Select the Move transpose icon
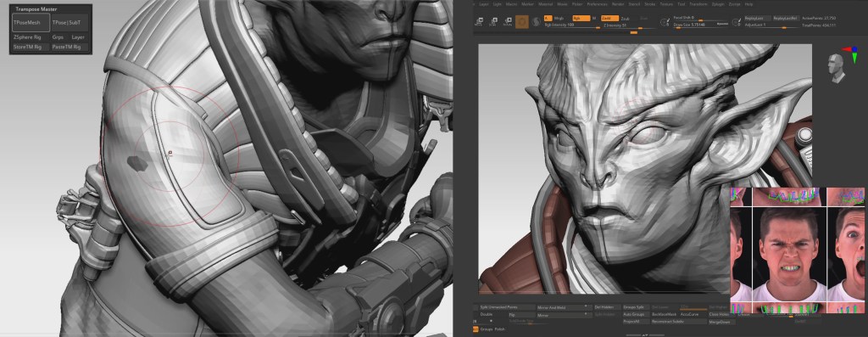This screenshot has height=337, width=868. 480,22
